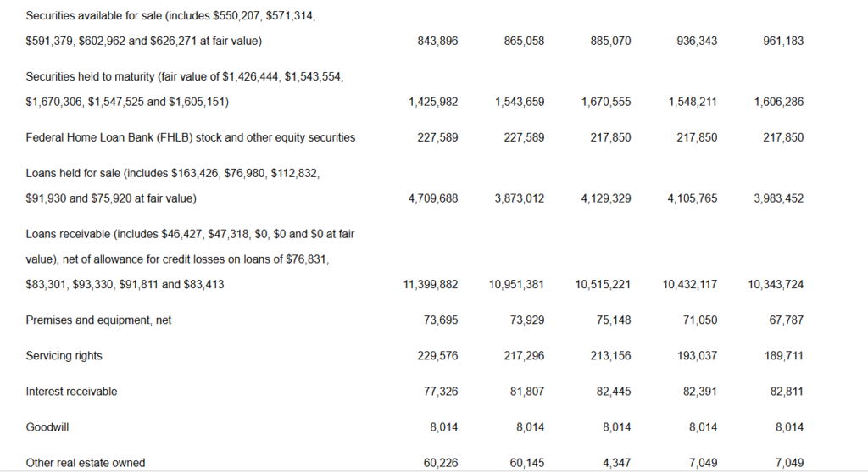Click the Federal Home Loan Bank stock label
Screen dimensions: 868x473
tap(191, 137)
